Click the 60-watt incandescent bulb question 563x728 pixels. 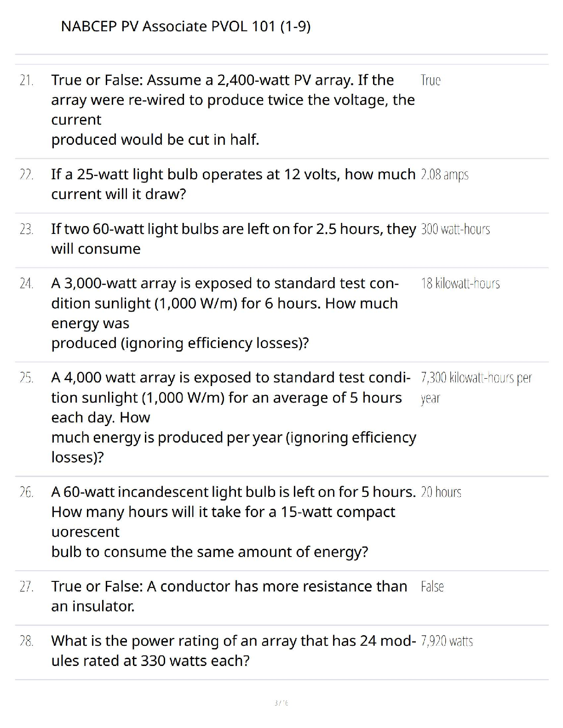(x=233, y=522)
